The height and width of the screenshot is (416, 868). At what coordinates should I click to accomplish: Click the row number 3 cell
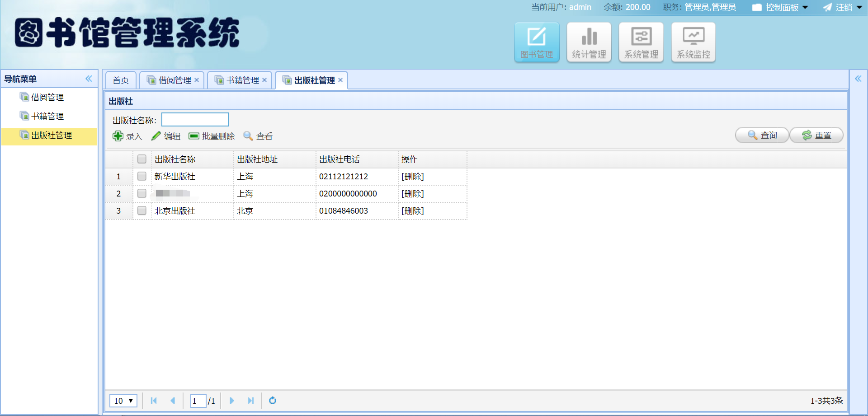pos(119,211)
